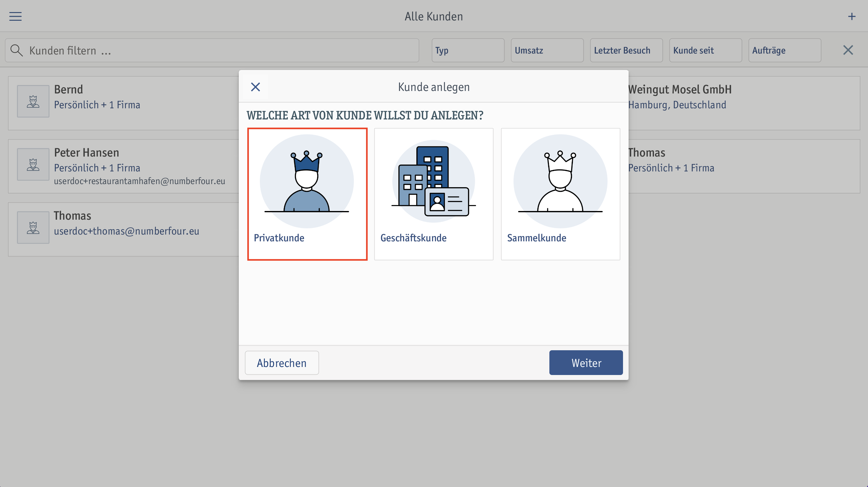
Task: Select the Privatkunde card
Action: (307, 194)
